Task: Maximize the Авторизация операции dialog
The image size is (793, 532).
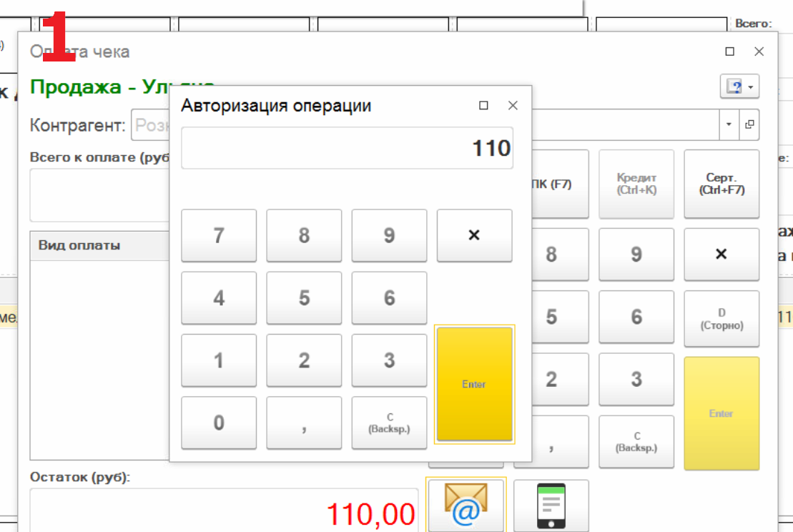Action: pos(483,106)
